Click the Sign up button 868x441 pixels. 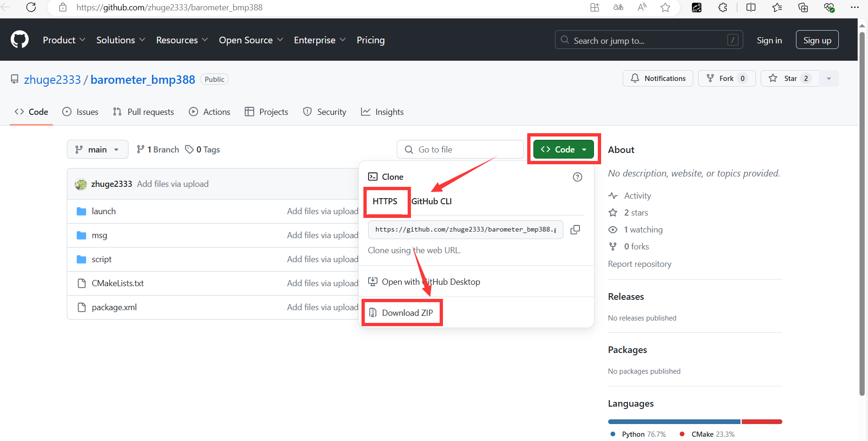[x=817, y=40]
